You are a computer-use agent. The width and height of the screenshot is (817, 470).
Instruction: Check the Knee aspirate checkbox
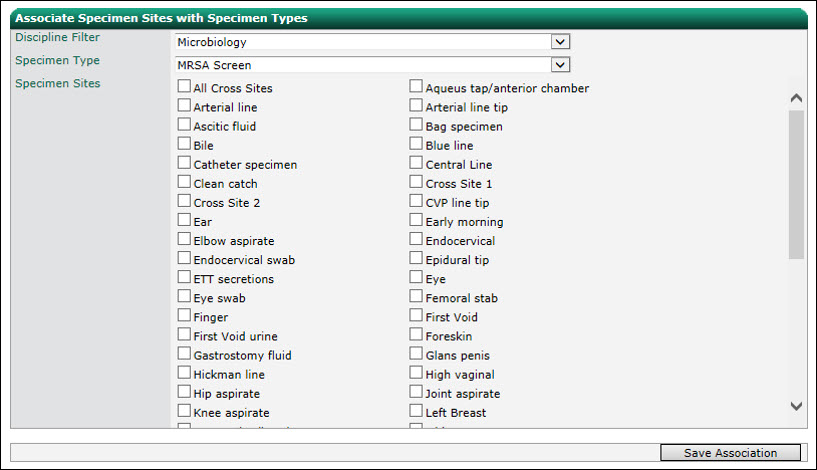coord(184,411)
